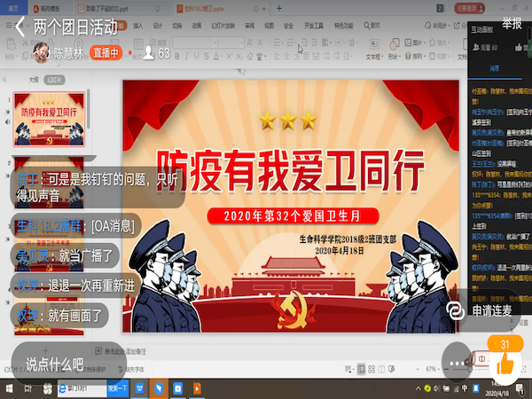The height and width of the screenshot is (399, 532).
Task: Toggle Bold formatting
Action: click(177, 57)
